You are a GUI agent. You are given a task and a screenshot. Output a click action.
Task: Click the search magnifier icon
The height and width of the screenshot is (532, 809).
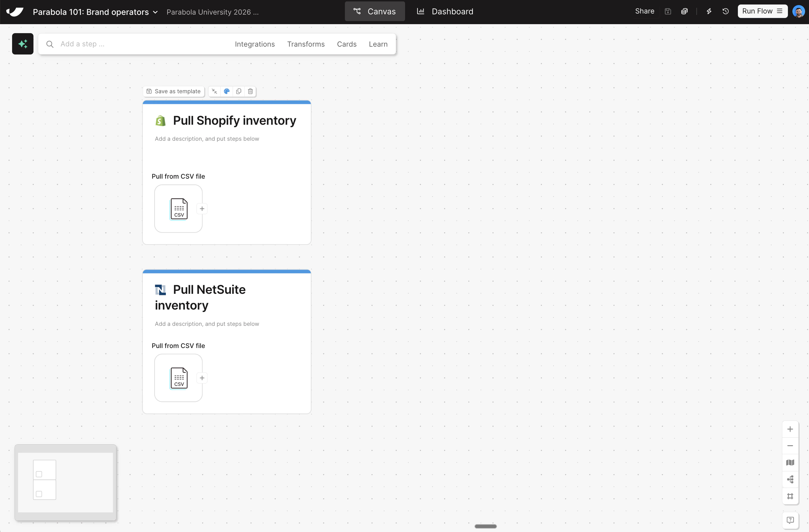50,44
